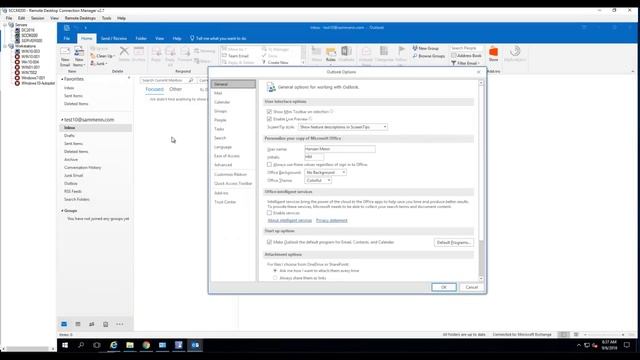Click Browse Groups in ribbon
The image size is (640, 360).
[x=429, y=56]
